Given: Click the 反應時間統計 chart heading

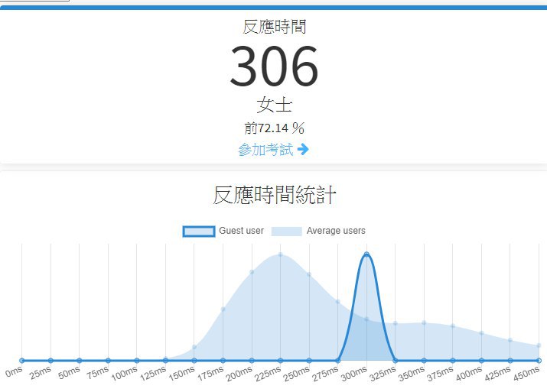Looking at the screenshot, I should [x=274, y=196].
